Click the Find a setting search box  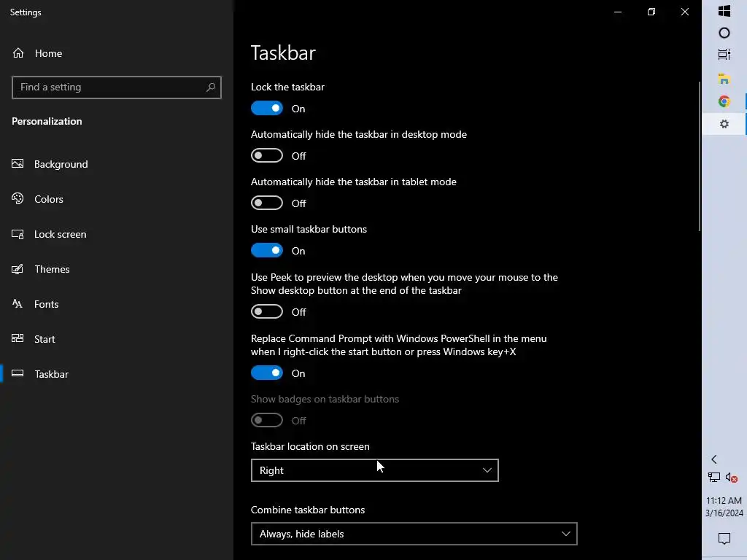[109, 87]
